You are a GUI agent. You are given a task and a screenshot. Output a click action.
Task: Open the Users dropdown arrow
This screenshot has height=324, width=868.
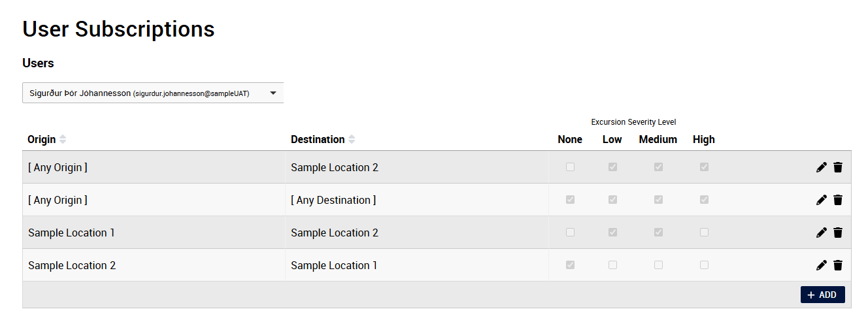pyautogui.click(x=273, y=93)
